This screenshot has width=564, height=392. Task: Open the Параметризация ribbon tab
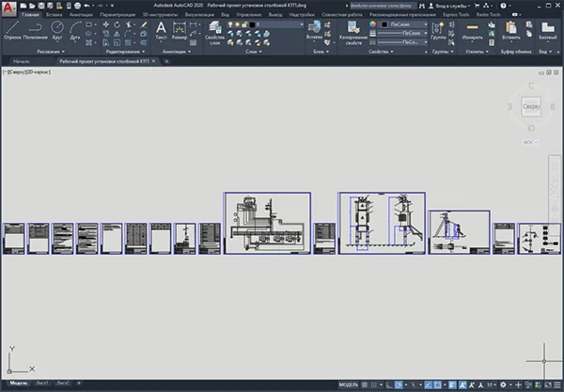[117, 15]
